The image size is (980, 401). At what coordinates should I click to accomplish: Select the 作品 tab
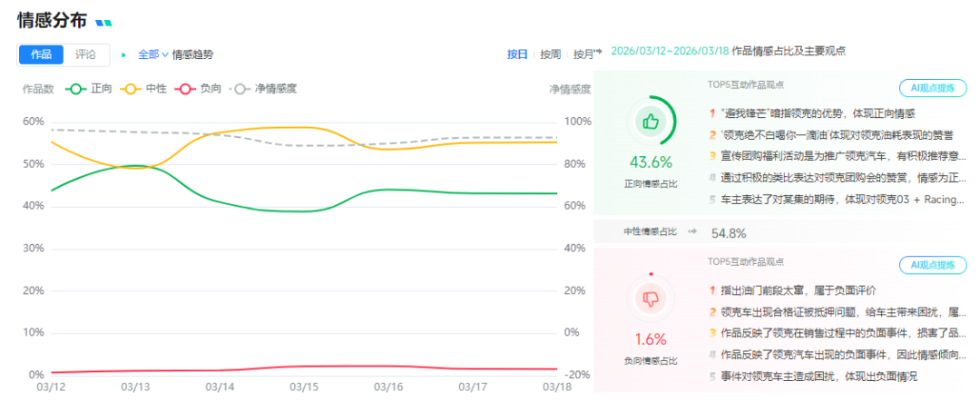(x=41, y=54)
